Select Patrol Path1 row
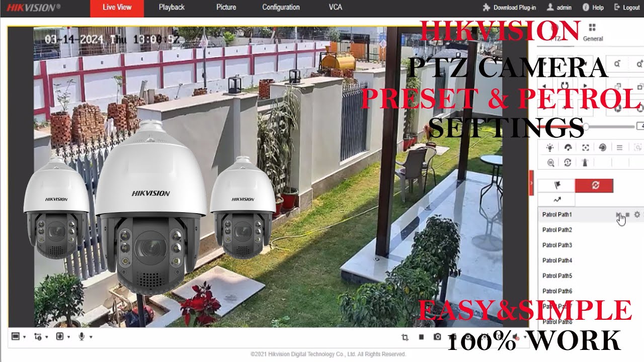The width and height of the screenshot is (644, 362). (x=591, y=215)
